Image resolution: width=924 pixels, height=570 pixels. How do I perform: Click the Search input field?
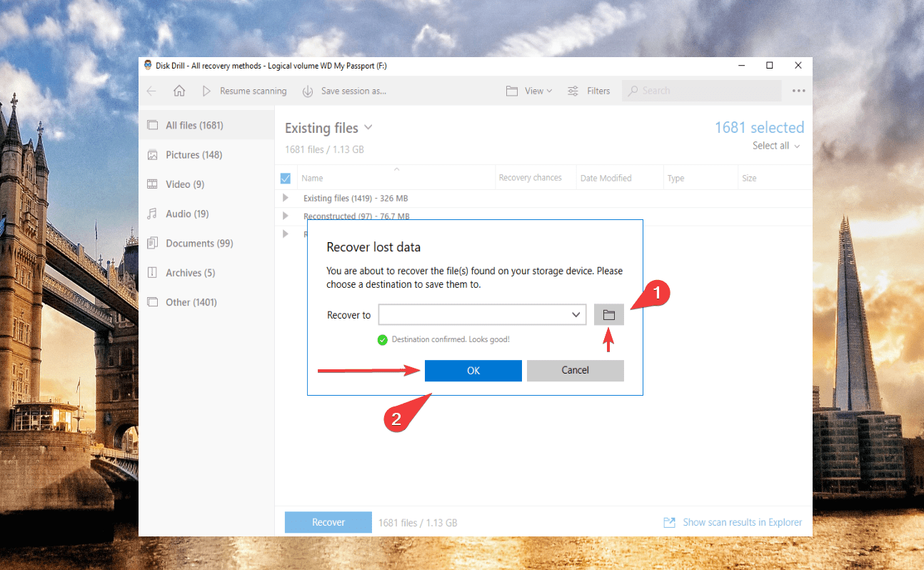pyautogui.click(x=702, y=91)
